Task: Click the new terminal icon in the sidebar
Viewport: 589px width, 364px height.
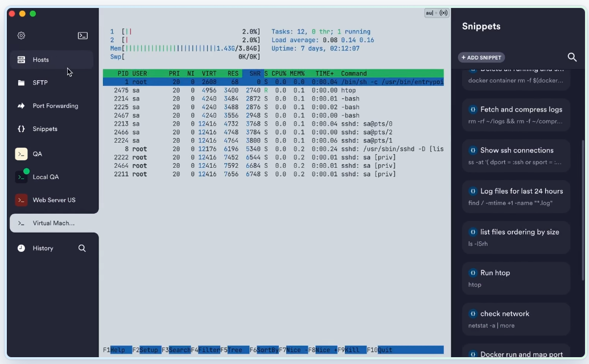Action: (x=83, y=35)
